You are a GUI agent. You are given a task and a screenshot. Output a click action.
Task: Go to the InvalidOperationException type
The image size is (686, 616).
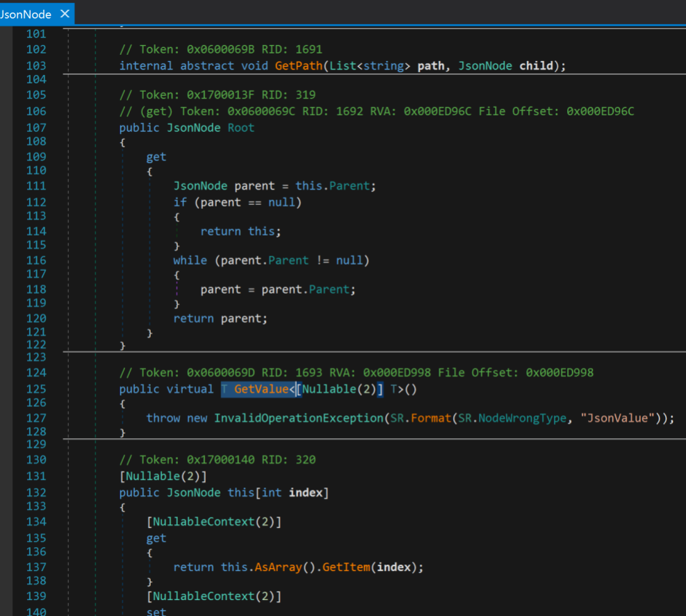298,418
